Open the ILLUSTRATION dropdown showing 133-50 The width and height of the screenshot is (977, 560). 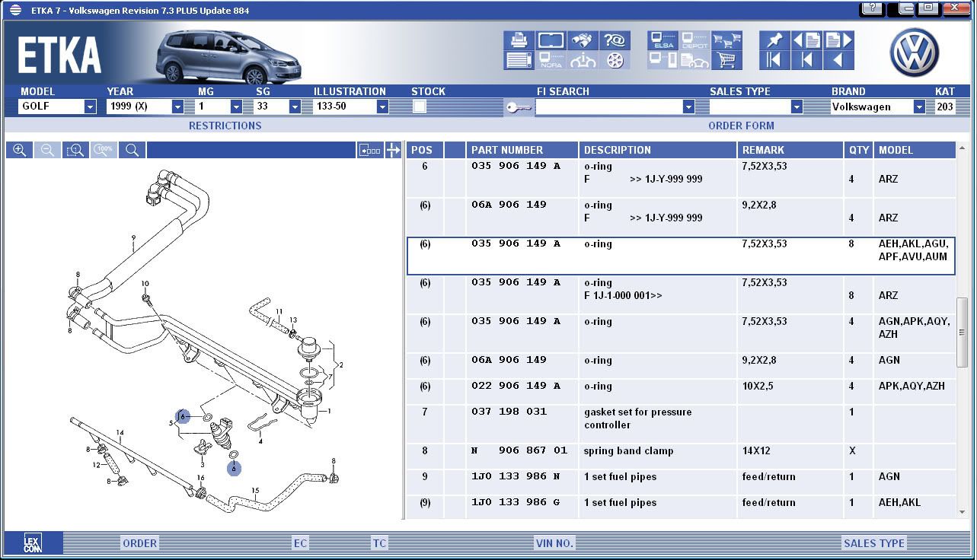point(382,107)
